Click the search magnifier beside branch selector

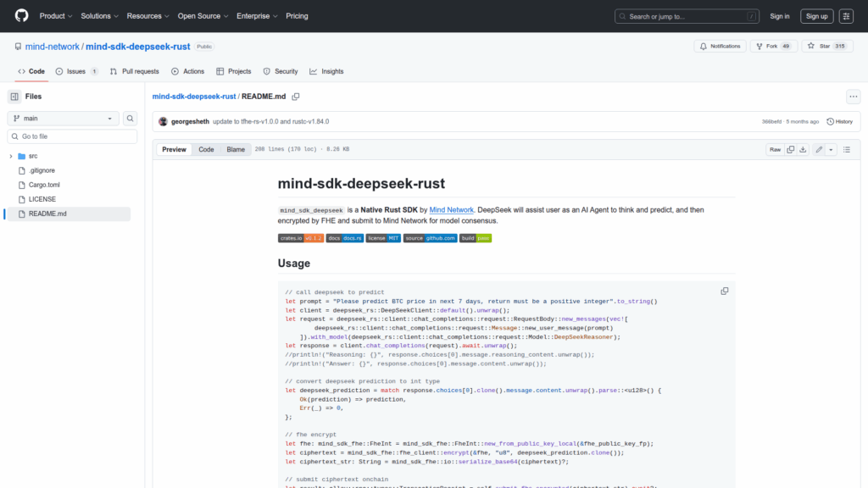coord(131,119)
